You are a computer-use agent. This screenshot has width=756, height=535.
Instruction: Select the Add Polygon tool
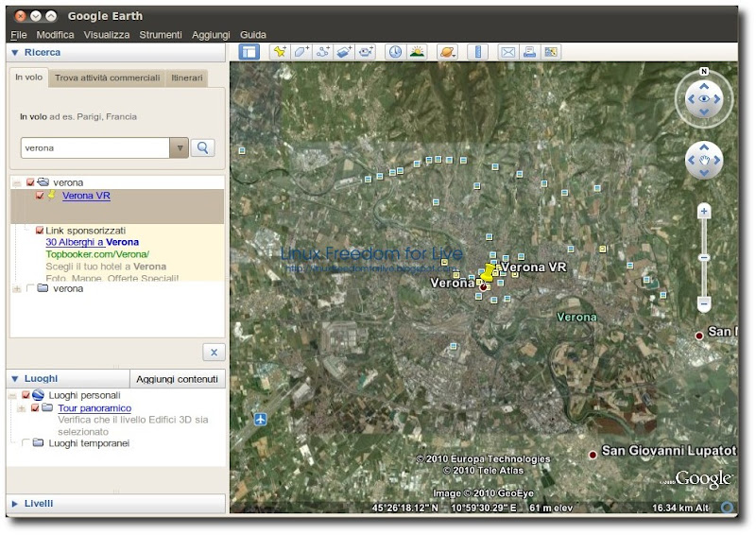301,52
